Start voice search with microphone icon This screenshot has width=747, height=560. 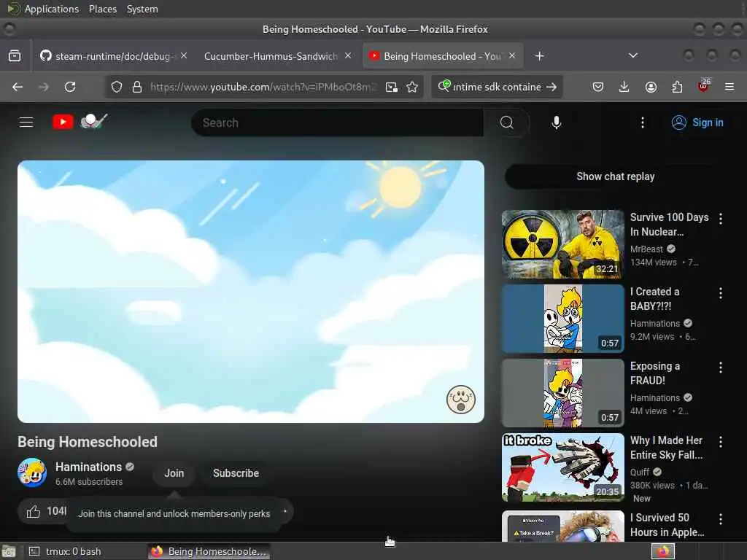(556, 122)
